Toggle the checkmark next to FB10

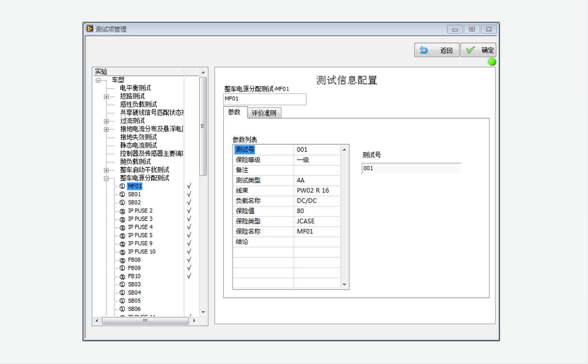(x=189, y=276)
